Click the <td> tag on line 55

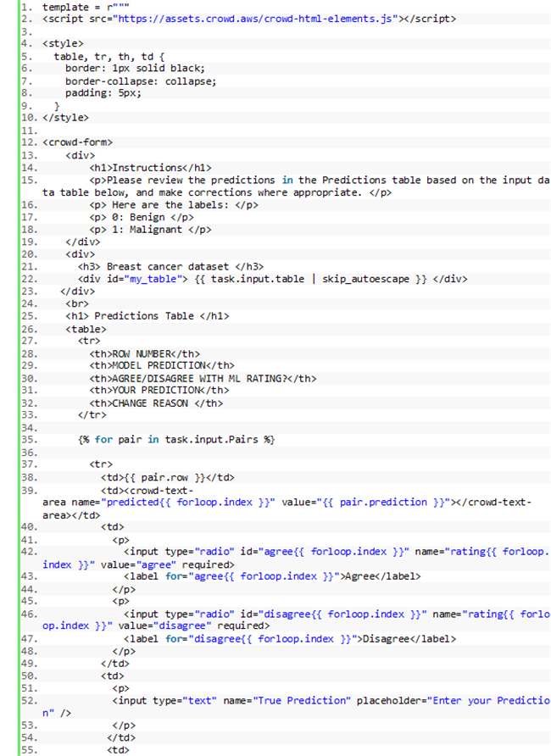[x=118, y=750]
